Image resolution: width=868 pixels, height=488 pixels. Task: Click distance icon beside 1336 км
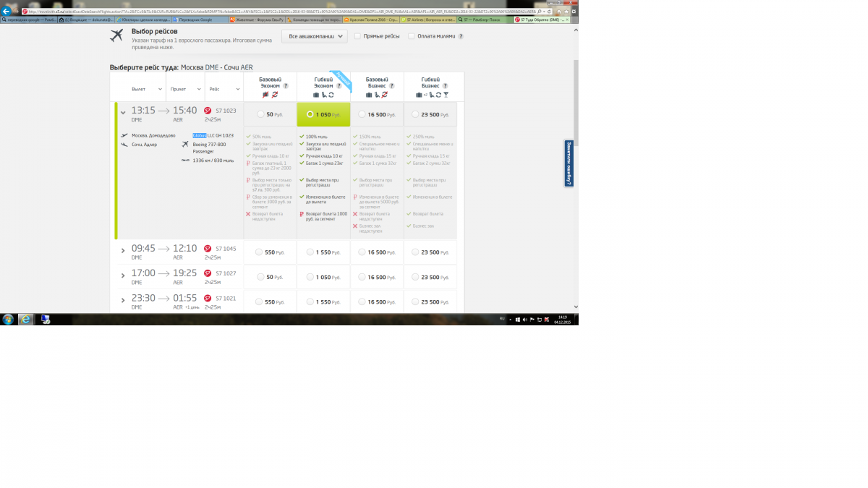tap(186, 160)
